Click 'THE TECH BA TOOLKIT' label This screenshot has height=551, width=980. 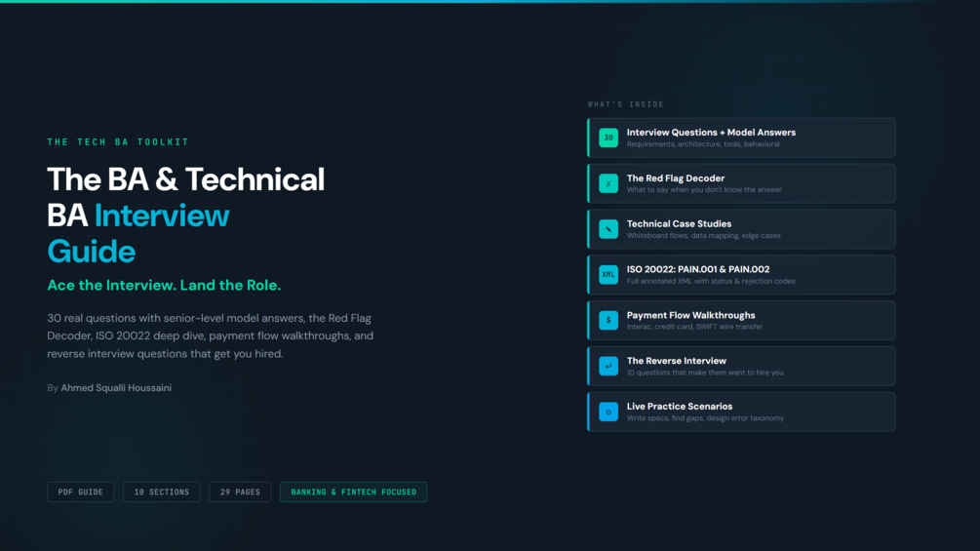(118, 141)
